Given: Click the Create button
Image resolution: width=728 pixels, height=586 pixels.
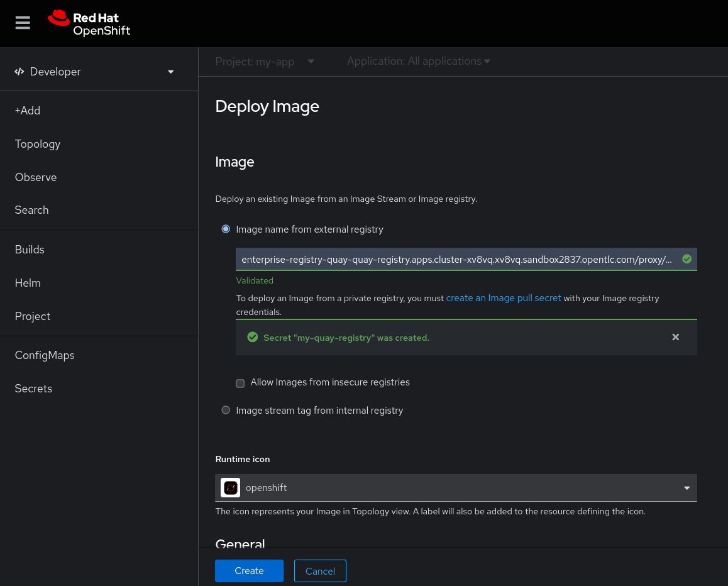Looking at the screenshot, I should click(249, 571).
